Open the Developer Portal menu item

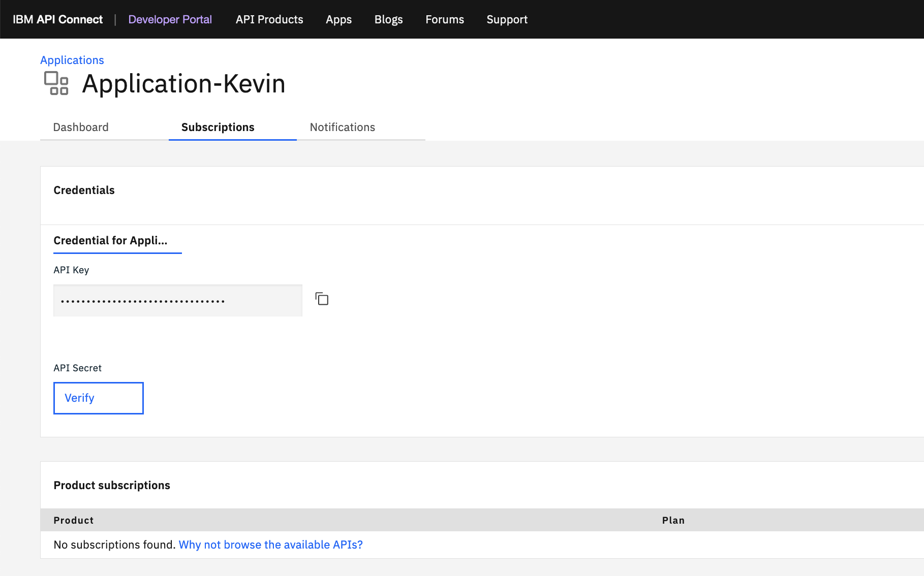point(170,19)
